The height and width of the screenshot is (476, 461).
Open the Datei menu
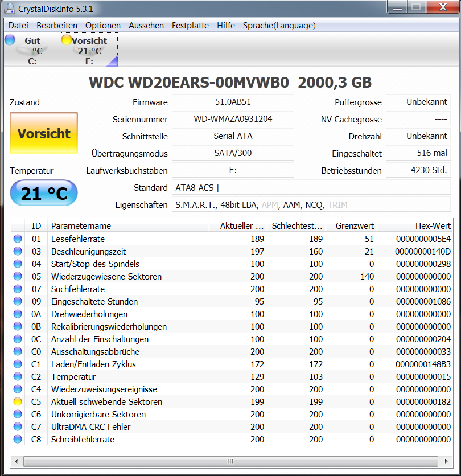tap(18, 26)
